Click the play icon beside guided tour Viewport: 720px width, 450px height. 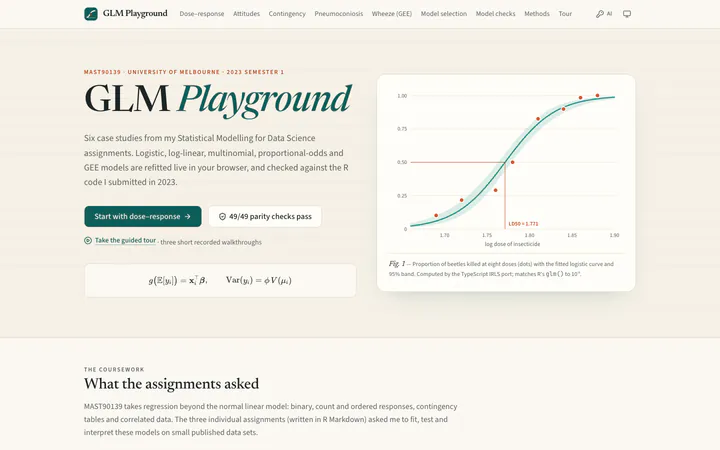(x=88, y=241)
